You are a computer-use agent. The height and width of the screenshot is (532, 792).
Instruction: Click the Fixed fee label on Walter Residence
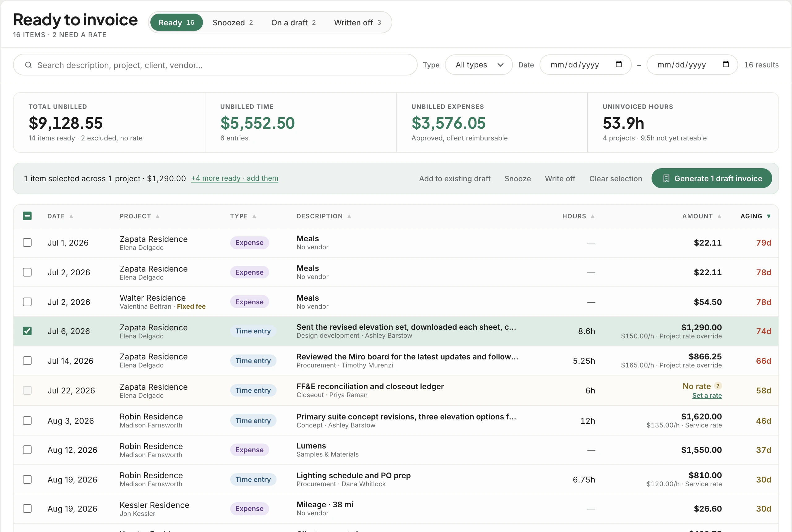pyautogui.click(x=192, y=307)
